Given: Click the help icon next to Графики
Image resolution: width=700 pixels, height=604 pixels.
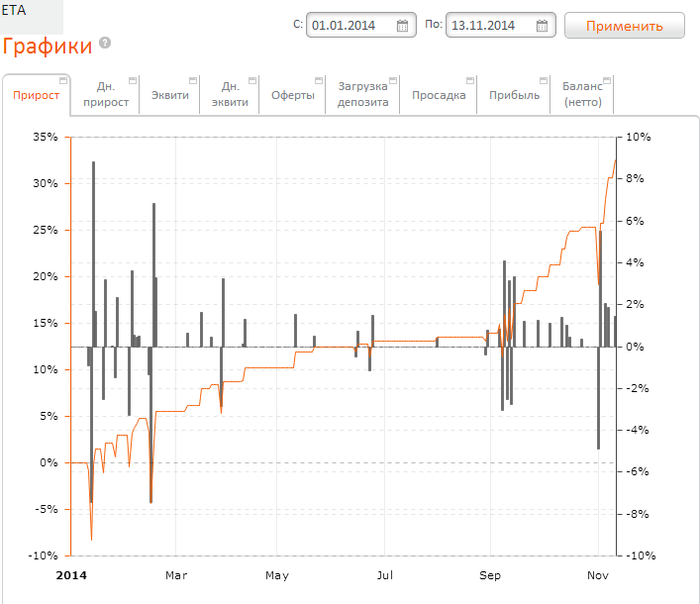Looking at the screenshot, I should 105,44.
